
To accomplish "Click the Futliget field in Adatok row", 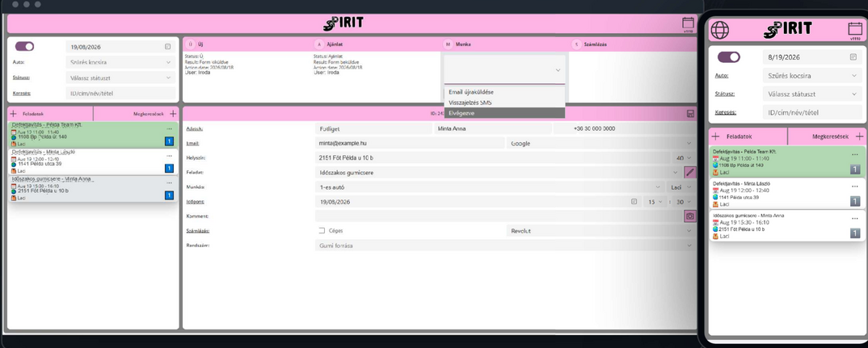I will click(x=373, y=128).
